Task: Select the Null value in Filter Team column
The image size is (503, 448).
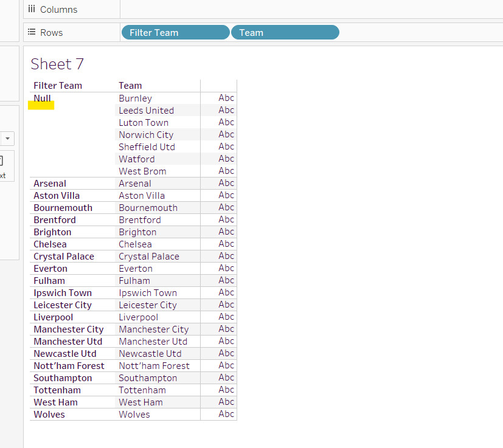Action: (x=42, y=98)
